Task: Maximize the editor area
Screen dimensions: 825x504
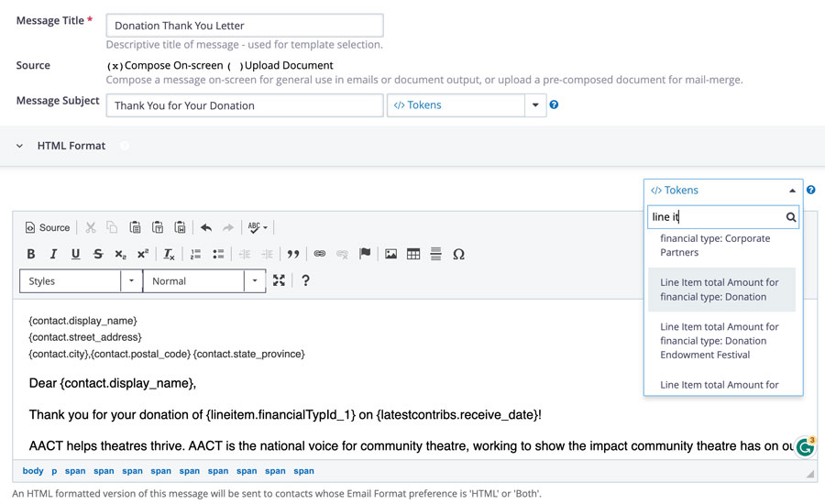Action: coord(279,280)
